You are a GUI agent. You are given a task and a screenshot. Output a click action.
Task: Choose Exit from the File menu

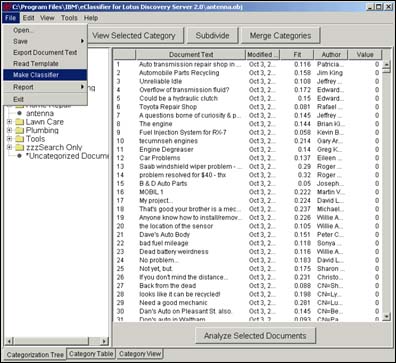45,99
